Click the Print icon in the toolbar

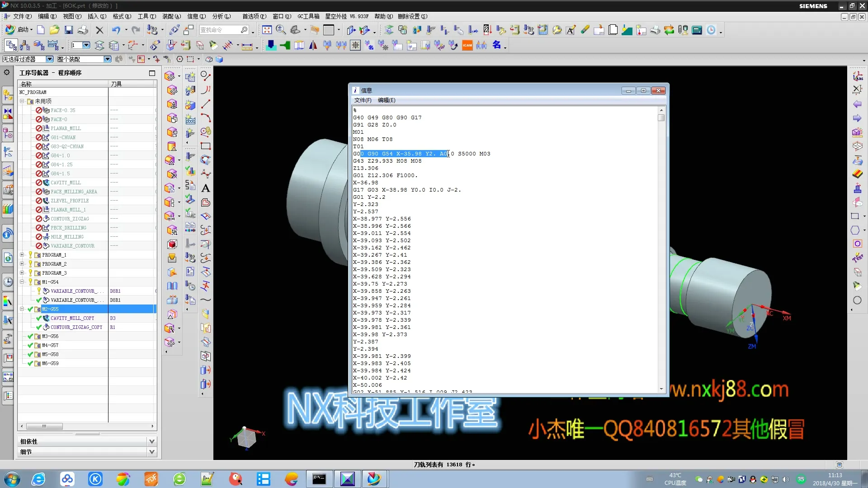83,30
